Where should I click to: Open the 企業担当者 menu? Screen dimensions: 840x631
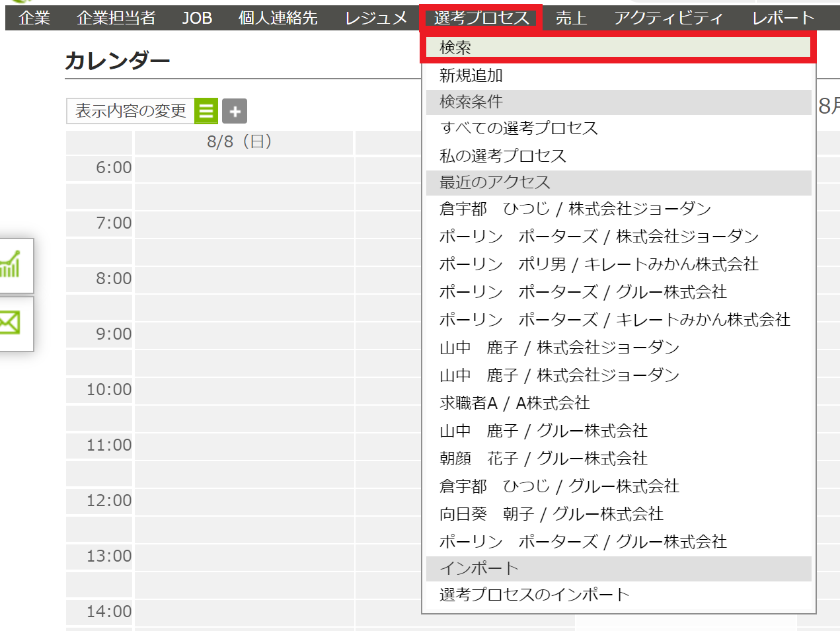[116, 18]
